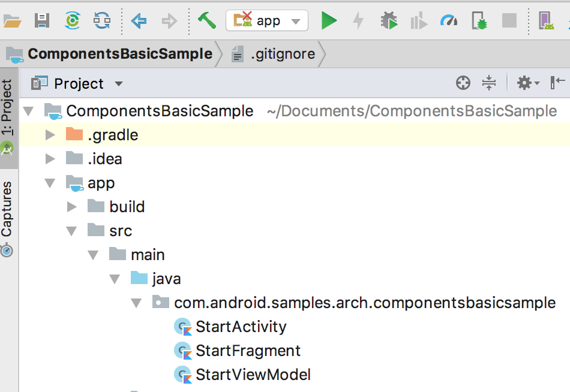Click the Scroll from Source crosshair icon
570x392 pixels.
463,83
